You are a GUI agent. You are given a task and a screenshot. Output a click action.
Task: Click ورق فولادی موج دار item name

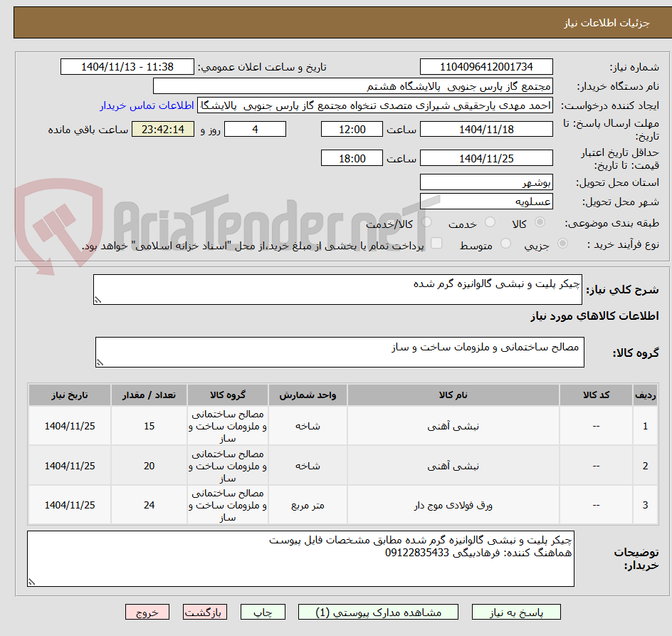click(x=453, y=505)
